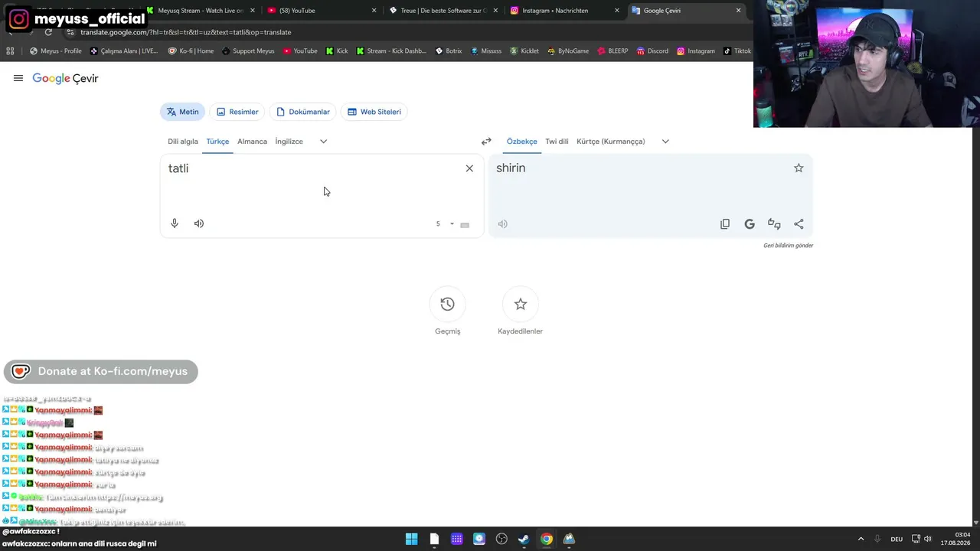Save the translation with the star icon
The height and width of the screenshot is (551, 980).
pyautogui.click(x=799, y=168)
